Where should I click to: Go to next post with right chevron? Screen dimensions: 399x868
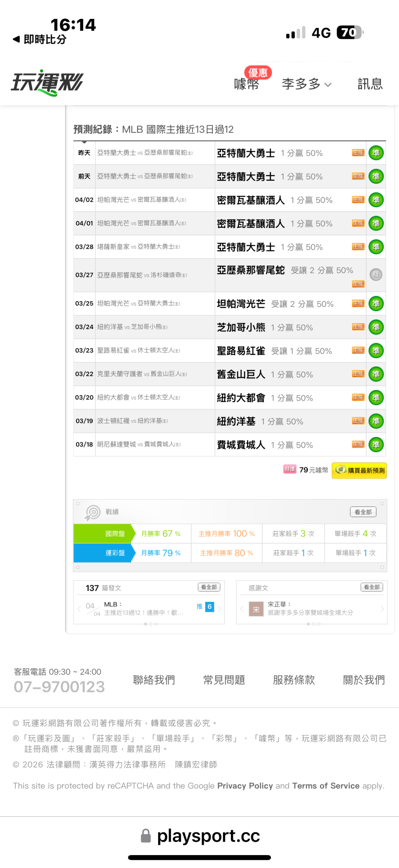(219, 609)
